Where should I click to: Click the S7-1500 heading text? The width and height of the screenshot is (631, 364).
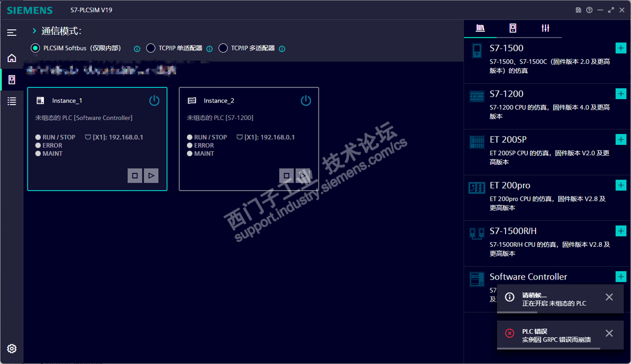click(x=507, y=48)
